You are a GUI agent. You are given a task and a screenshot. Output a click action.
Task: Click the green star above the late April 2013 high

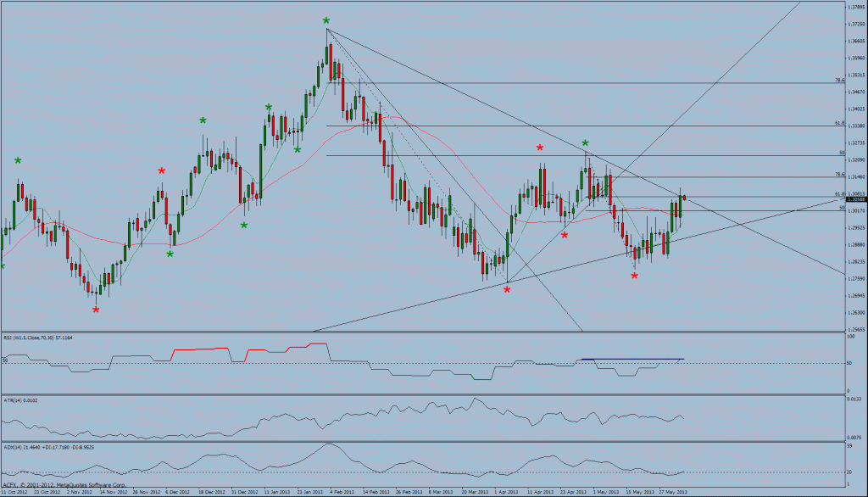(585, 143)
